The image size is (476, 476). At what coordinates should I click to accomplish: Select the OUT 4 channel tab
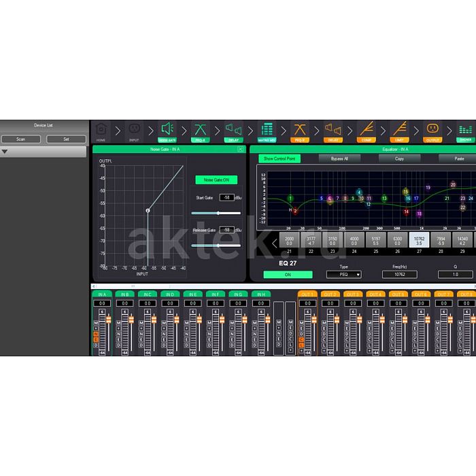click(376, 294)
